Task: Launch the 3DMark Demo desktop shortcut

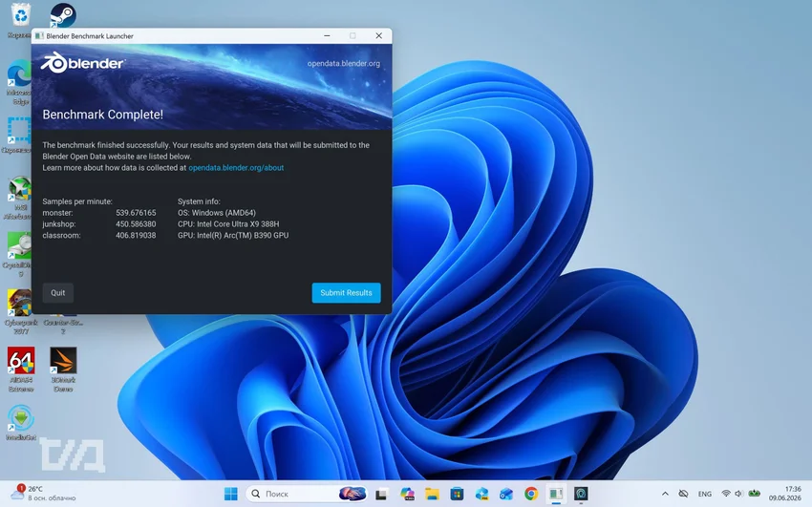Action: click(x=63, y=370)
